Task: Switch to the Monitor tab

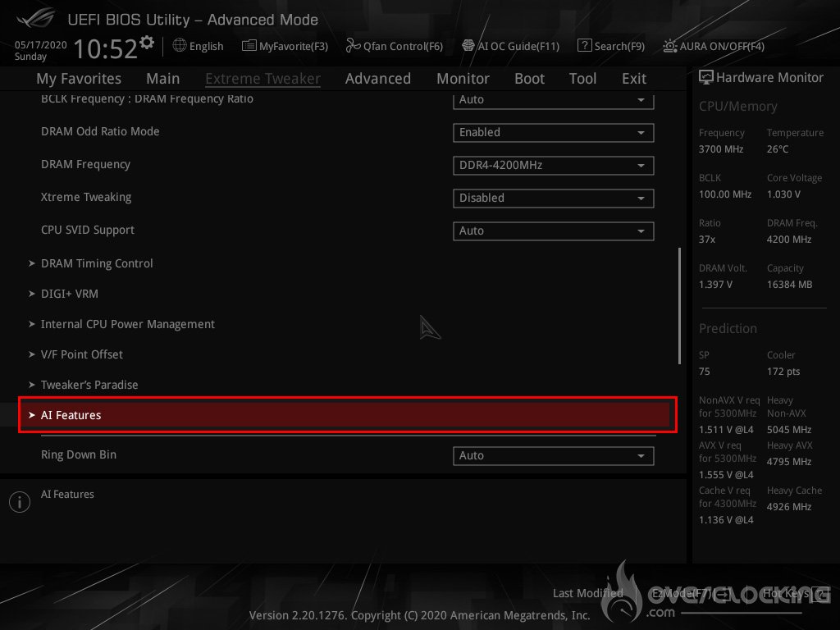Action: click(x=463, y=79)
